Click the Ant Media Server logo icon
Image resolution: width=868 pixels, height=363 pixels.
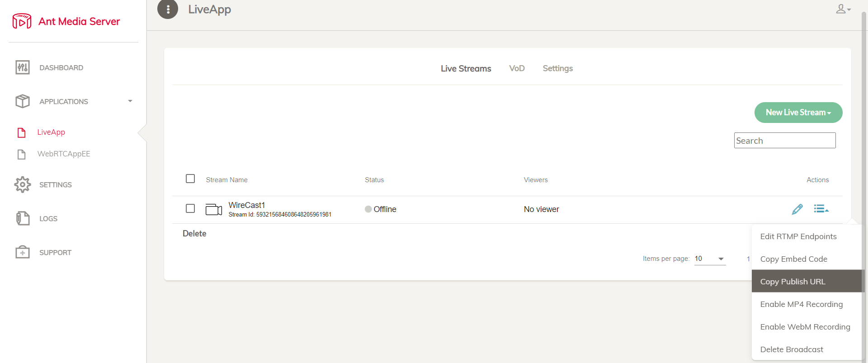(22, 21)
